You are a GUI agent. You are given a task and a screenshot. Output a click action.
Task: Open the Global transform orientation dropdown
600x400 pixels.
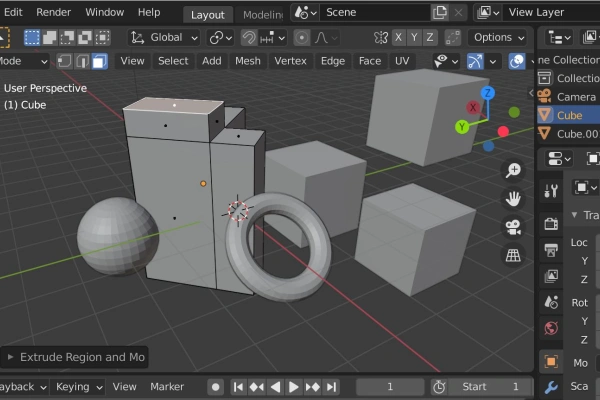164,38
